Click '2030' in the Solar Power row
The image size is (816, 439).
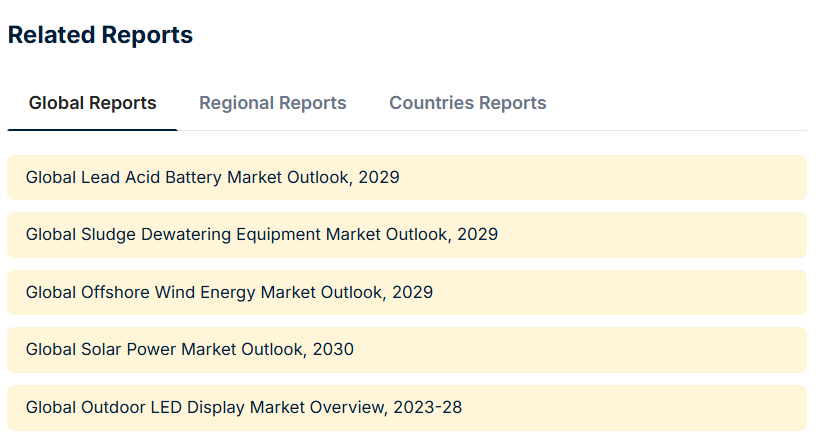(x=333, y=350)
